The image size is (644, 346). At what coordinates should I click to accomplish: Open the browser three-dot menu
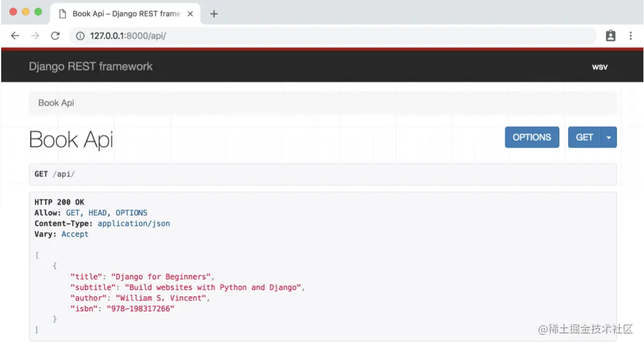630,36
